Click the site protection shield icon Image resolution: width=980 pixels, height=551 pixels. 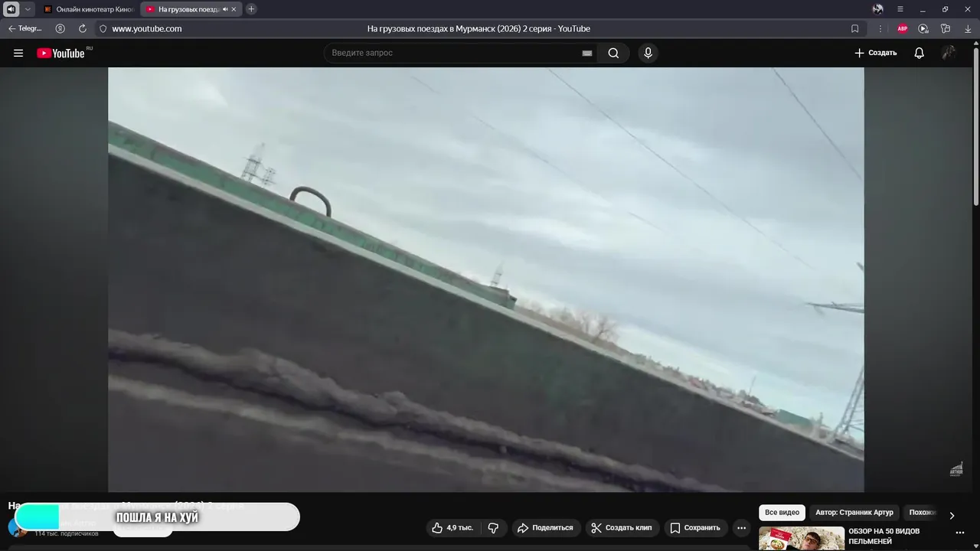(x=103, y=28)
